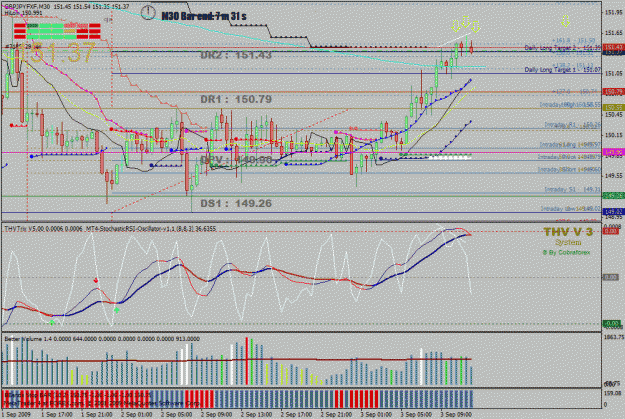Select the 3 Sep 05:00 time label
Screen dimensions: 625x419
tap(416, 415)
